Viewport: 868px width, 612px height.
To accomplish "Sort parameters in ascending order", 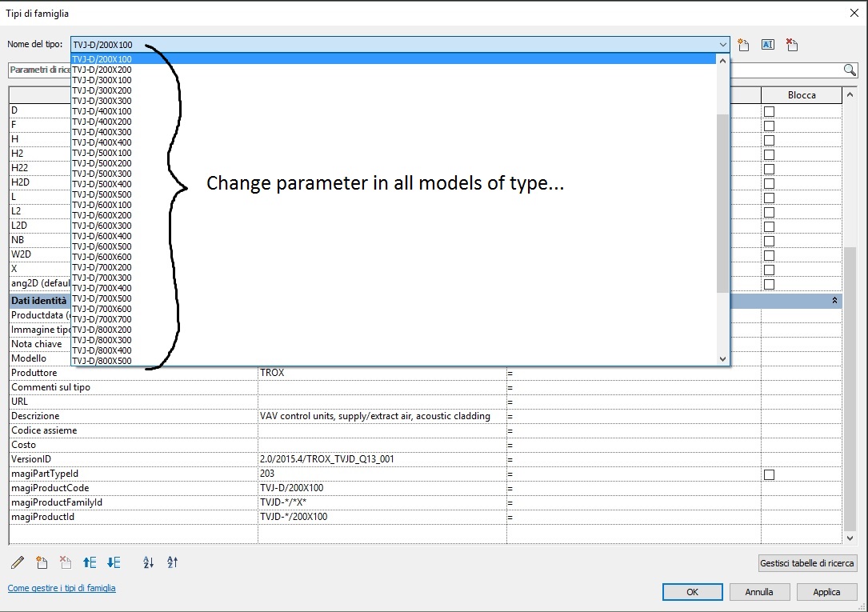I will [147, 562].
